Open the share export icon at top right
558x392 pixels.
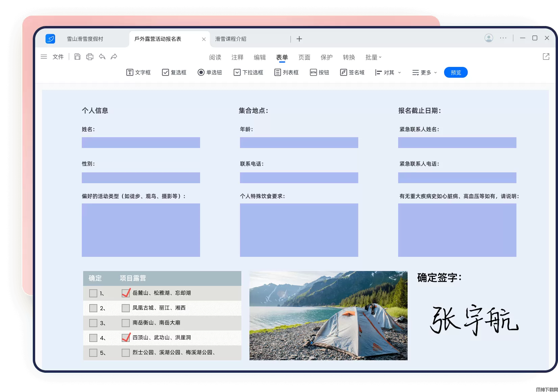pos(546,57)
